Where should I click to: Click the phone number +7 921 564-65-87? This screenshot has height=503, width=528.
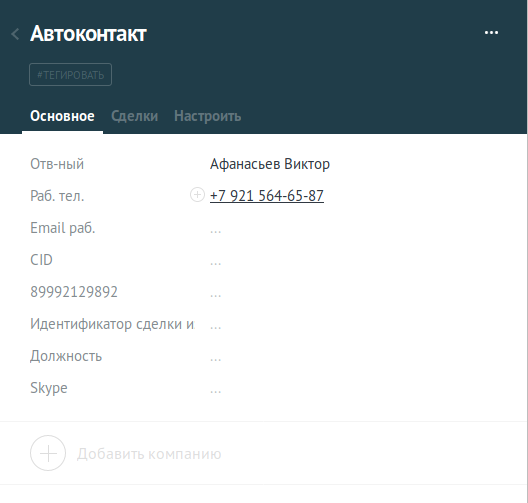[x=267, y=196]
